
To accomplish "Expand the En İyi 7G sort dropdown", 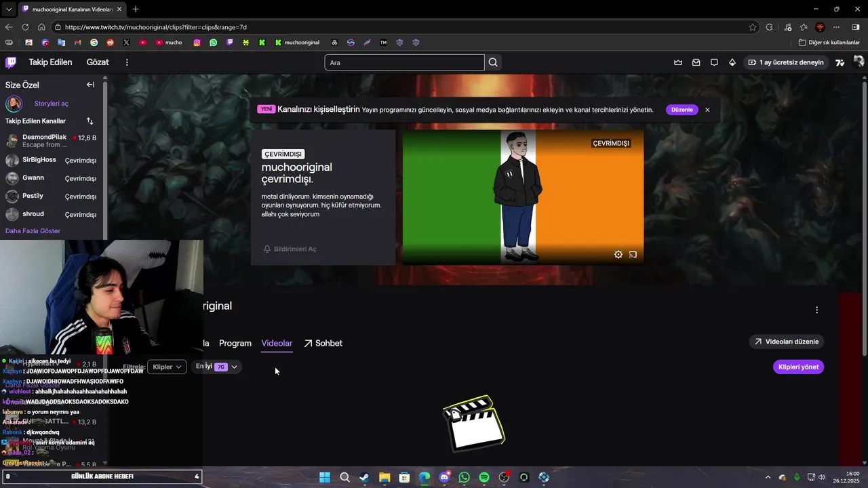I will click(216, 367).
